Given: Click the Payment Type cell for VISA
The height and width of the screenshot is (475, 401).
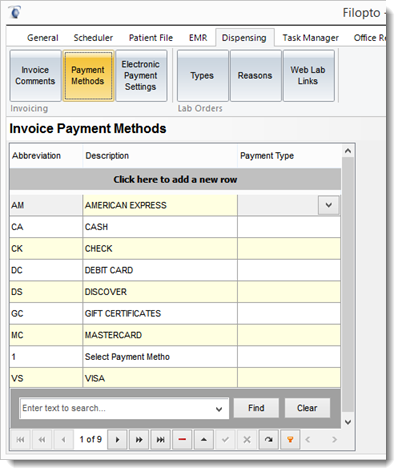Looking at the screenshot, I should point(289,378).
